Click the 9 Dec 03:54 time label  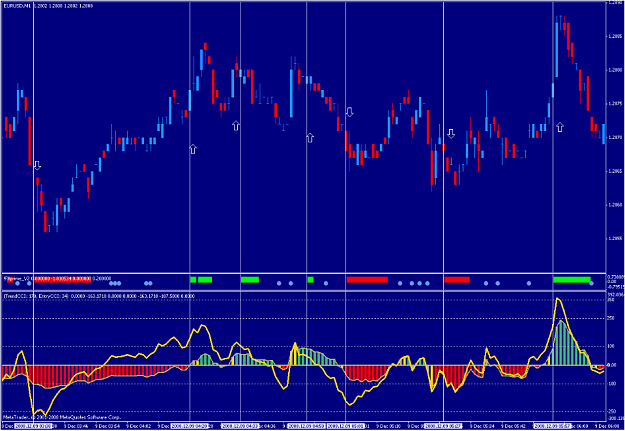pos(107,426)
